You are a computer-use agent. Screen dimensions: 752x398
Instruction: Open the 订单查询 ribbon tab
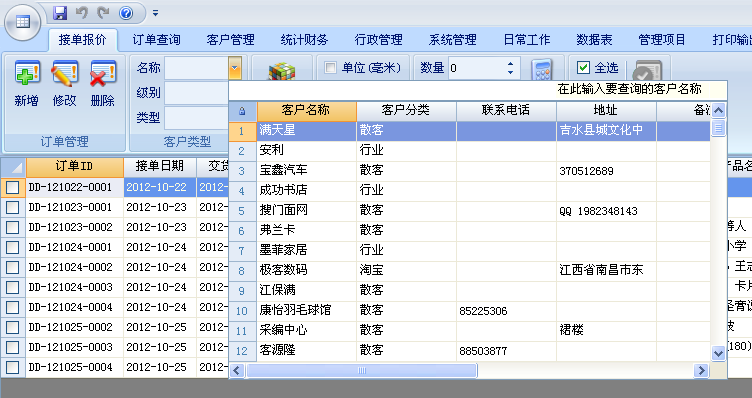[156, 40]
